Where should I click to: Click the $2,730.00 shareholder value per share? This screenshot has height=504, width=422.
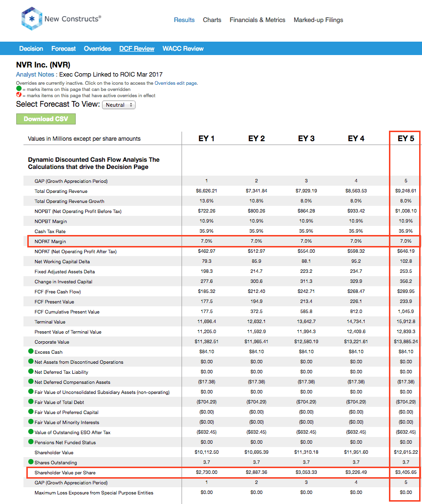[206, 472]
